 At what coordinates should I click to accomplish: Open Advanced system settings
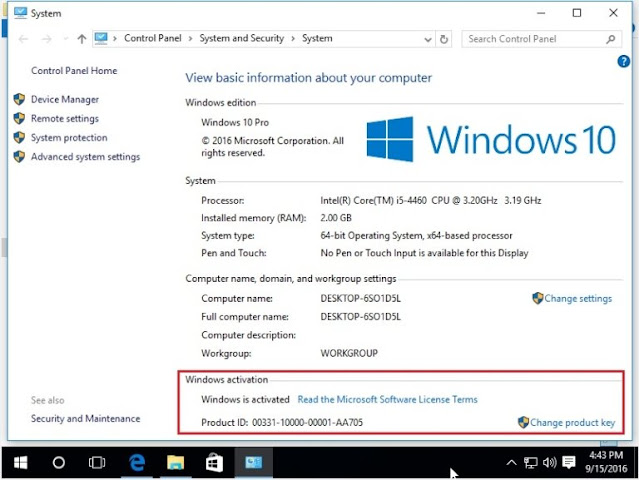85,157
